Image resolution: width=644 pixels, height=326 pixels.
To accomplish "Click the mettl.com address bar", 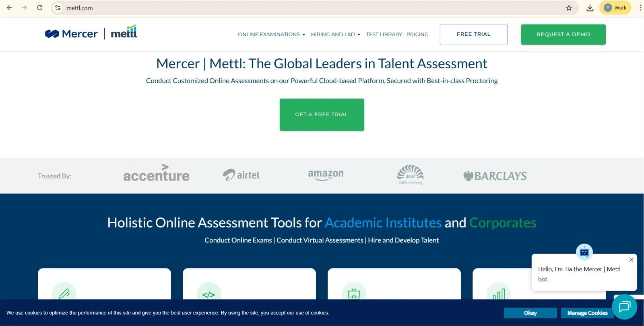I will [x=314, y=8].
